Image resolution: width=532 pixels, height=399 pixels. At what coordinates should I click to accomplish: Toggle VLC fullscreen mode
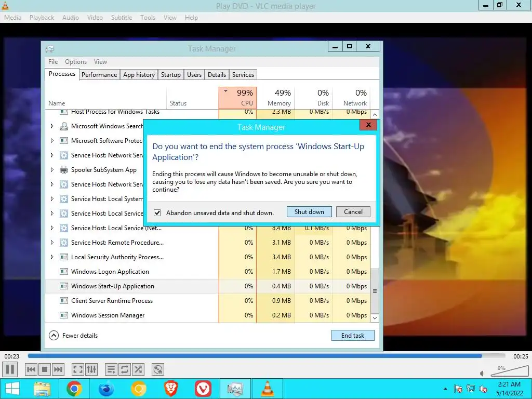[x=78, y=369]
